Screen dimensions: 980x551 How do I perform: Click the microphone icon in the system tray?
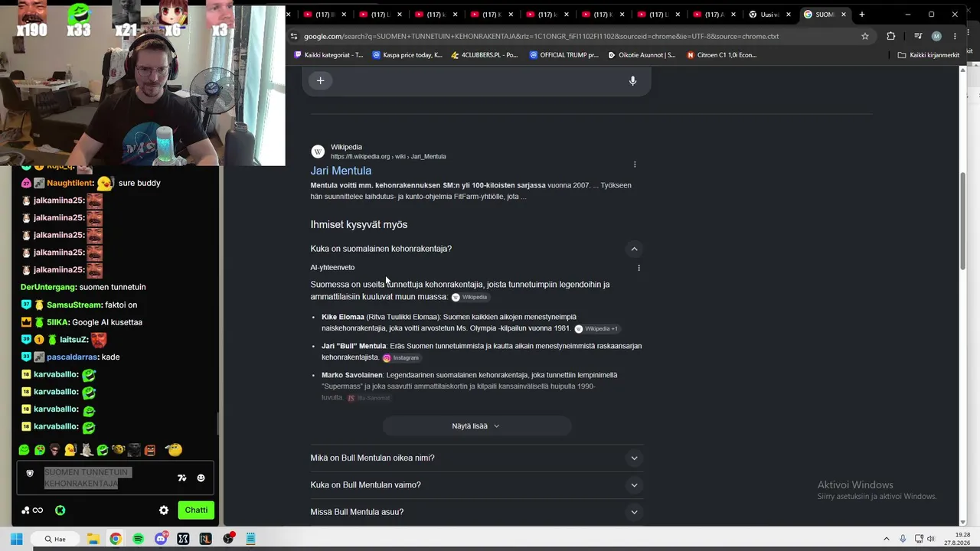(x=903, y=539)
